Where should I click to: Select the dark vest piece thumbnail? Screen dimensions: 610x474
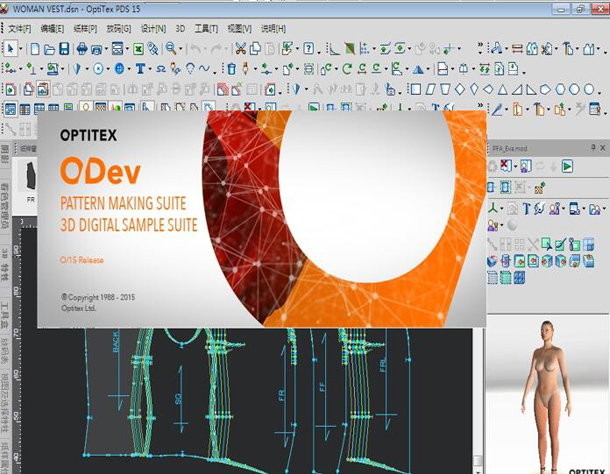(x=30, y=176)
